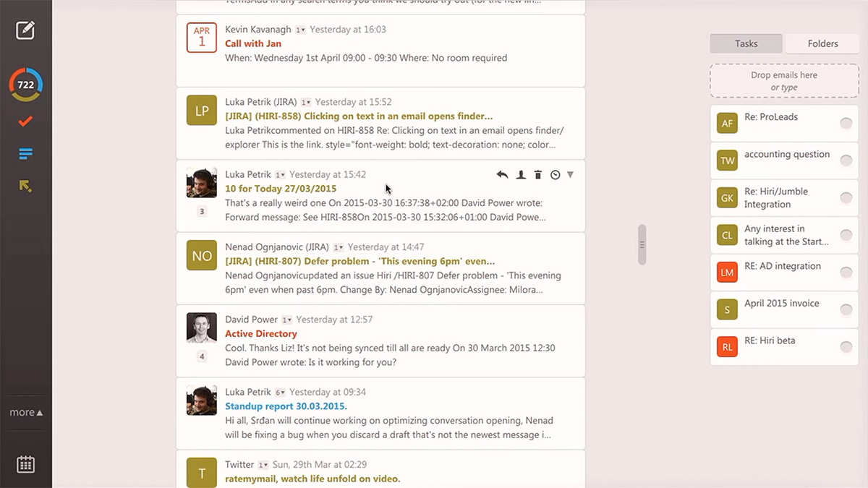Screen dimensions: 868x488
Task: Select the Tasks tab
Action: (x=746, y=43)
